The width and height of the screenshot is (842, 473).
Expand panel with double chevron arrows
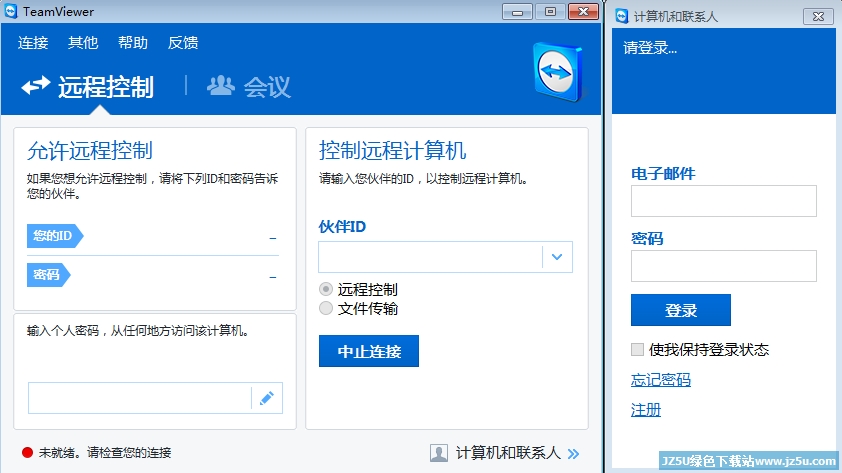tap(574, 454)
